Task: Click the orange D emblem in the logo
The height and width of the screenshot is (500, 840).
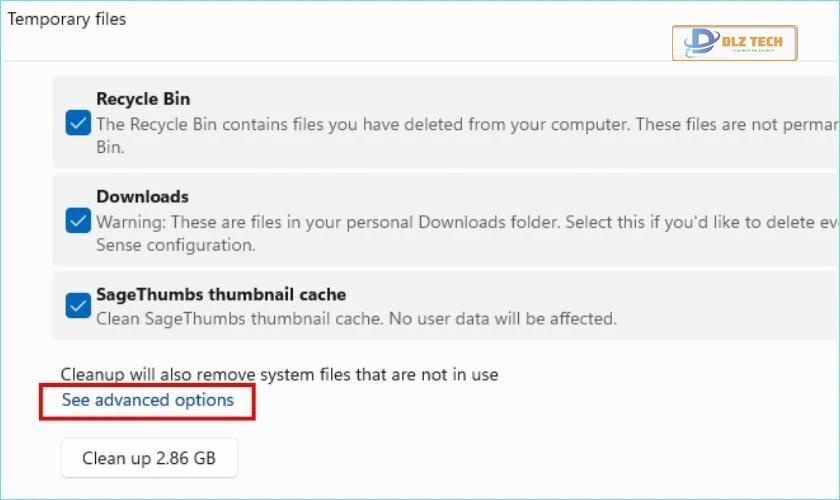Action: pyautogui.click(x=699, y=42)
